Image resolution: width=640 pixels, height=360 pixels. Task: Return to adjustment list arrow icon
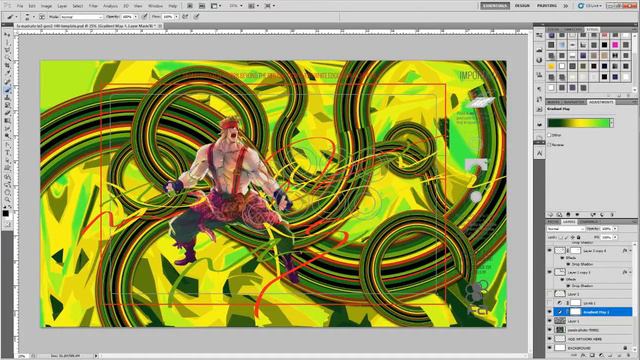(x=550, y=214)
